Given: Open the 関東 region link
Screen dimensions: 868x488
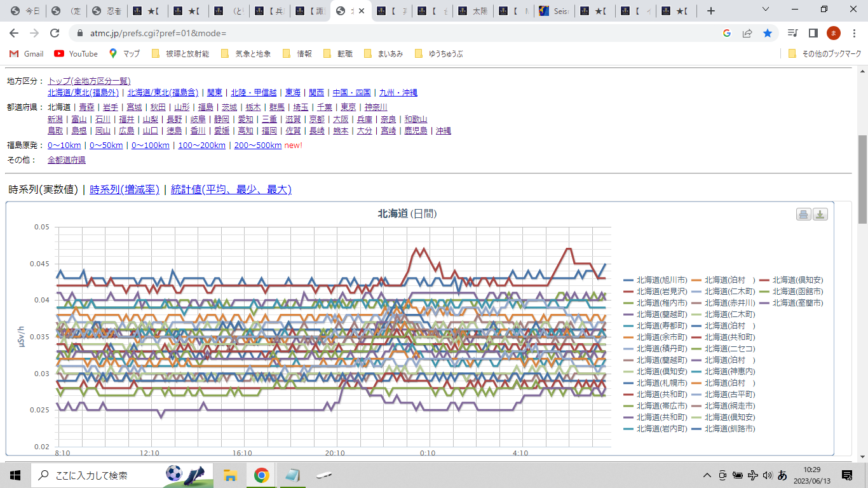Looking at the screenshot, I should tap(215, 93).
